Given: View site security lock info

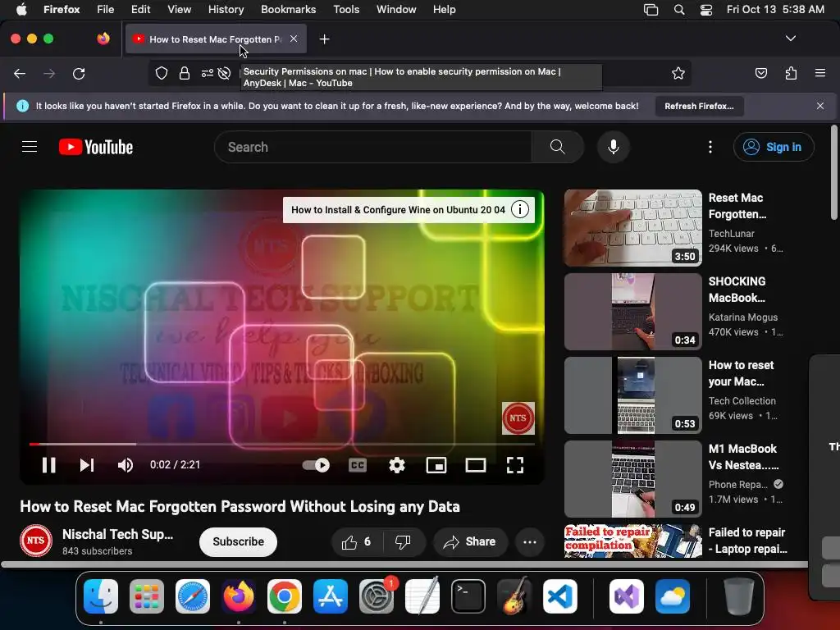Looking at the screenshot, I should pyautogui.click(x=185, y=73).
